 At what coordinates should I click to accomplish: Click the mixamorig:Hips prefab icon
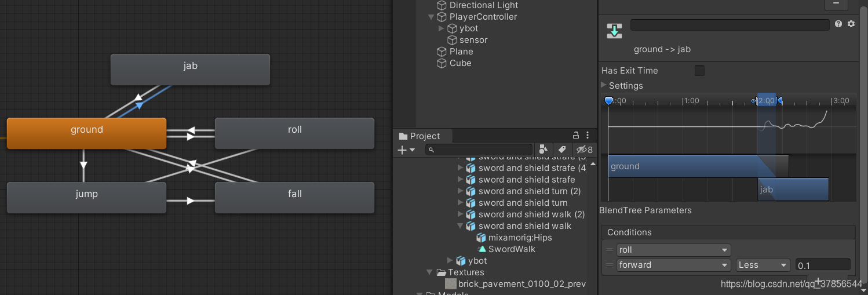click(x=481, y=238)
